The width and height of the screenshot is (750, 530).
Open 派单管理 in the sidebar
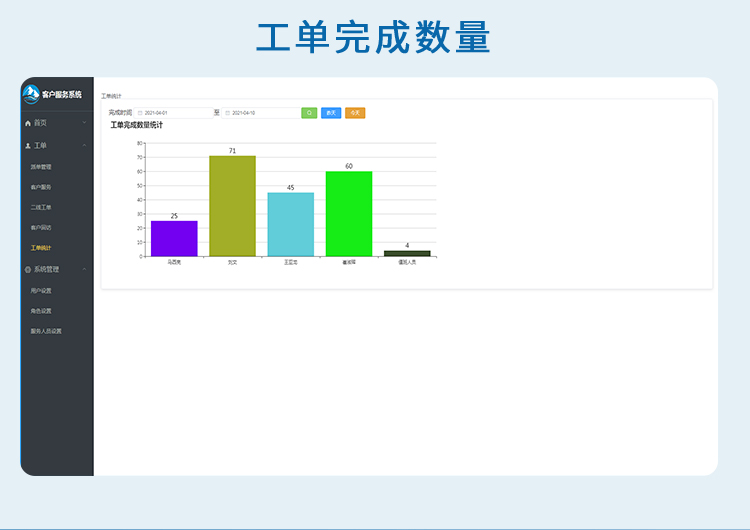tap(41, 167)
